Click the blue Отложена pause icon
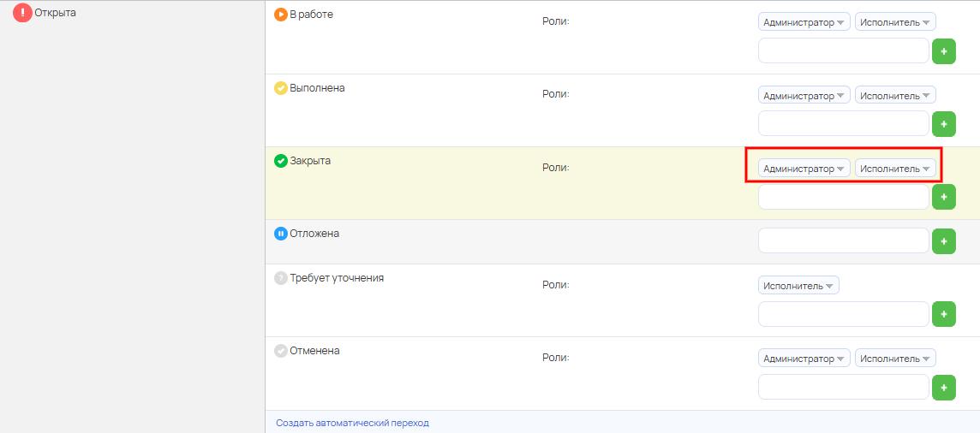The image size is (980, 433). (x=280, y=234)
